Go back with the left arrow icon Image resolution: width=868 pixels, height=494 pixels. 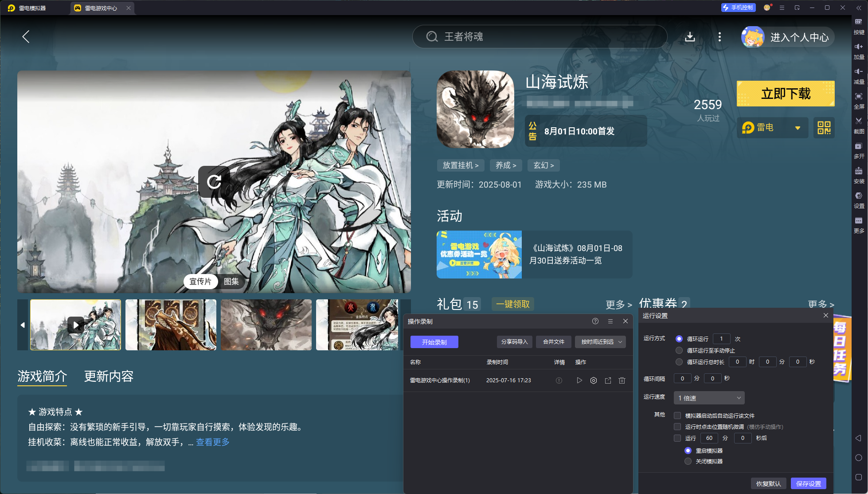point(26,37)
